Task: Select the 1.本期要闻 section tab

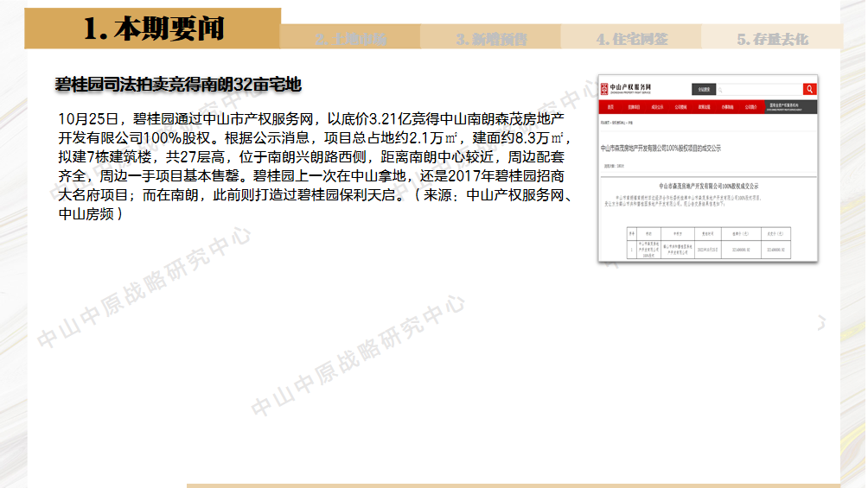Action: (153, 29)
